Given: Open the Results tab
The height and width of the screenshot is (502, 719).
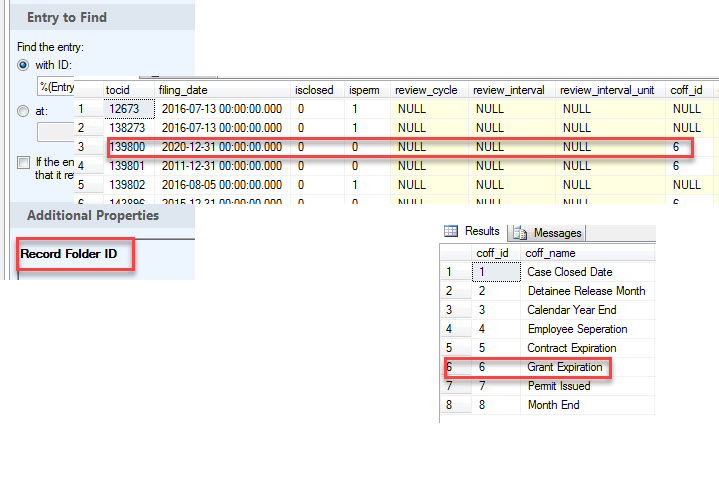Looking at the screenshot, I should [x=472, y=231].
